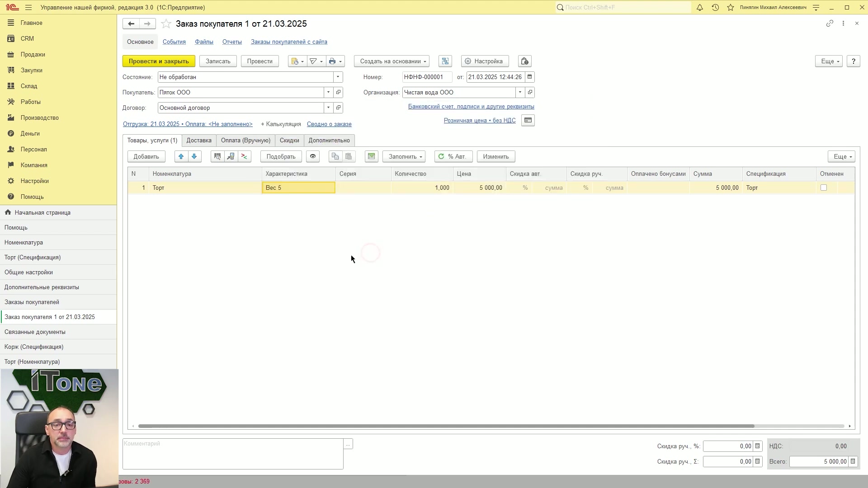The image size is (868, 488).
Task: Open the Создать на основании dropdown
Action: (x=392, y=61)
